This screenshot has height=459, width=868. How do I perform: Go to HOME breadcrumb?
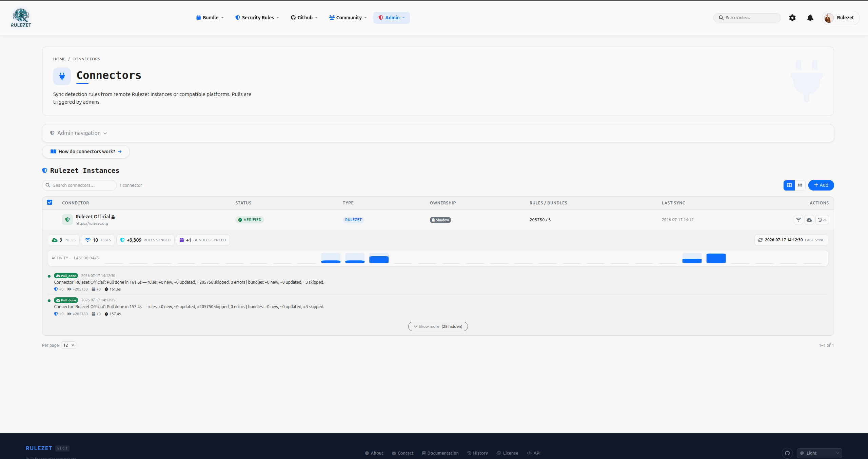coord(59,59)
